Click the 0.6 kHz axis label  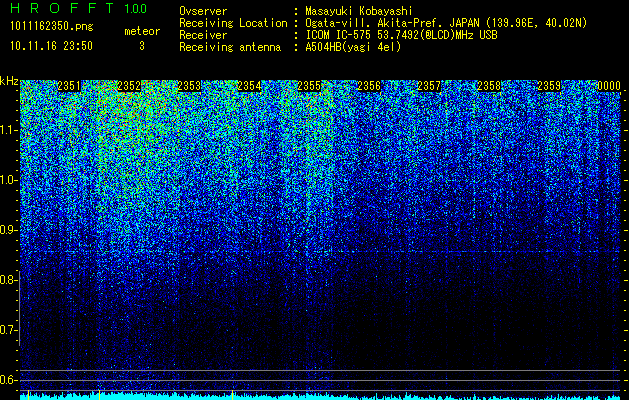point(8,380)
